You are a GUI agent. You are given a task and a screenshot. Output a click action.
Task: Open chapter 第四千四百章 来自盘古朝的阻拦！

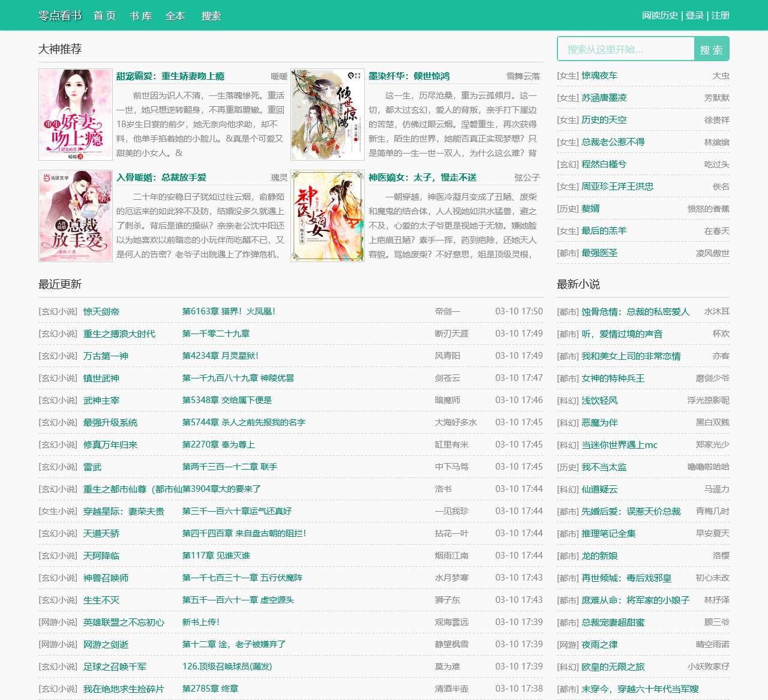(244, 533)
